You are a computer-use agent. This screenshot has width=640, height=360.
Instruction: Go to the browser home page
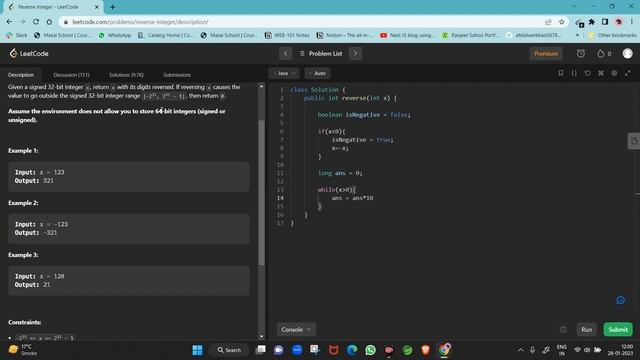[49, 22]
